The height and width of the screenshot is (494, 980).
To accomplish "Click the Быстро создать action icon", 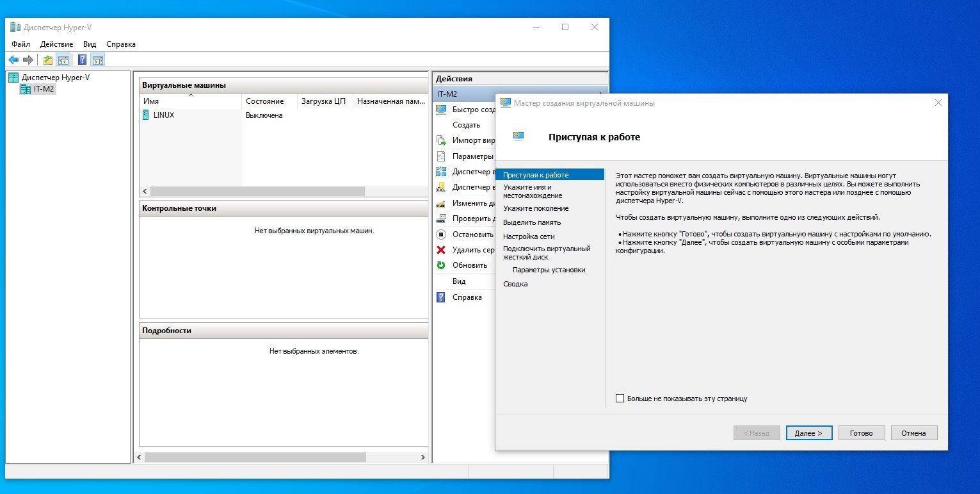I will point(441,110).
